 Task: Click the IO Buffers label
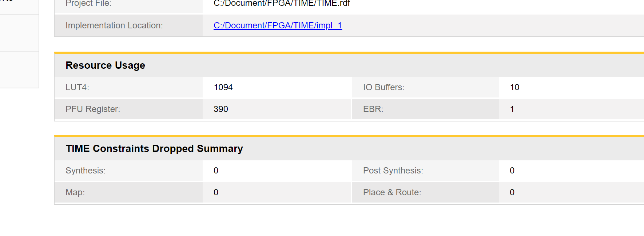(383, 87)
